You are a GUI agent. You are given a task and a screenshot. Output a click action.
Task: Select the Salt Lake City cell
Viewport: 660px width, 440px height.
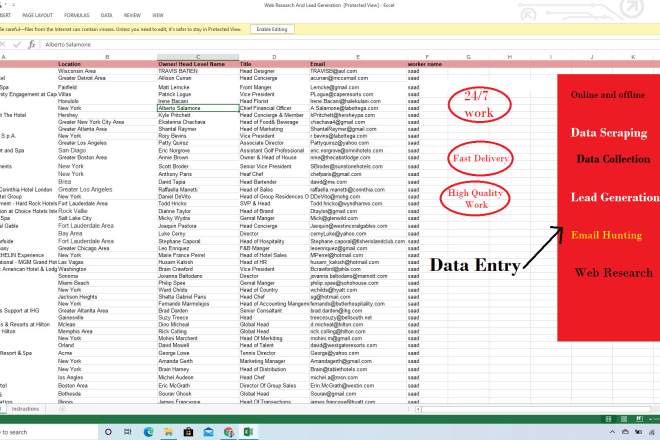(107, 218)
